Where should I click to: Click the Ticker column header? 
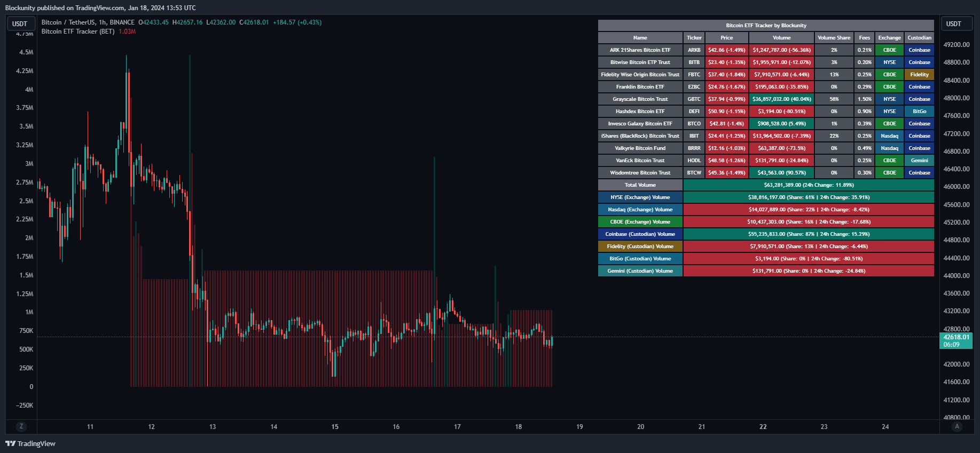(694, 38)
